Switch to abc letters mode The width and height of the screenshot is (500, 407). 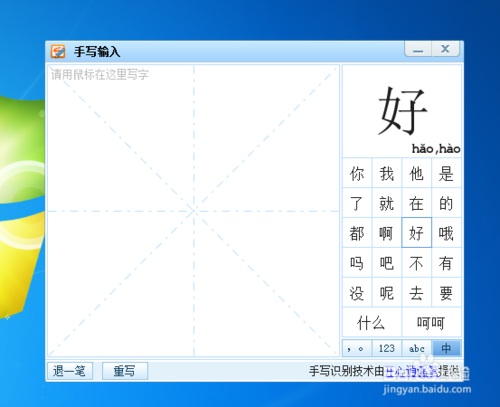(417, 348)
